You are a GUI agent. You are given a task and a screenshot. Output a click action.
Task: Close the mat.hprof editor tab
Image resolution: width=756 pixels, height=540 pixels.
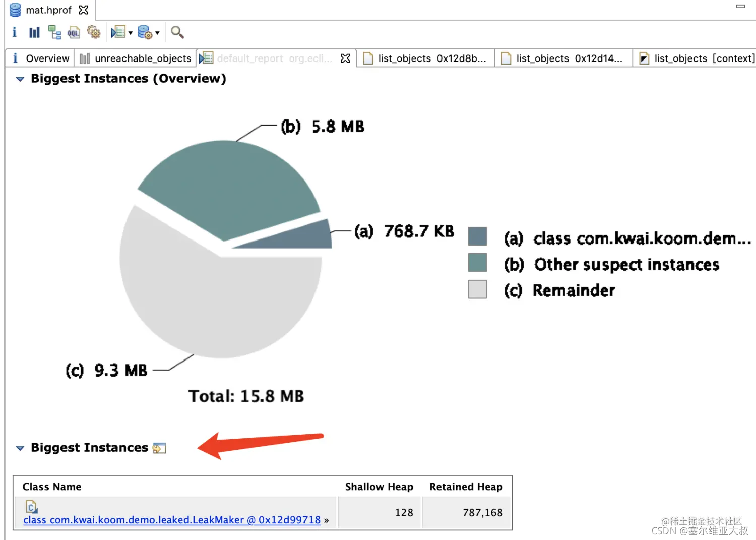[x=84, y=10]
